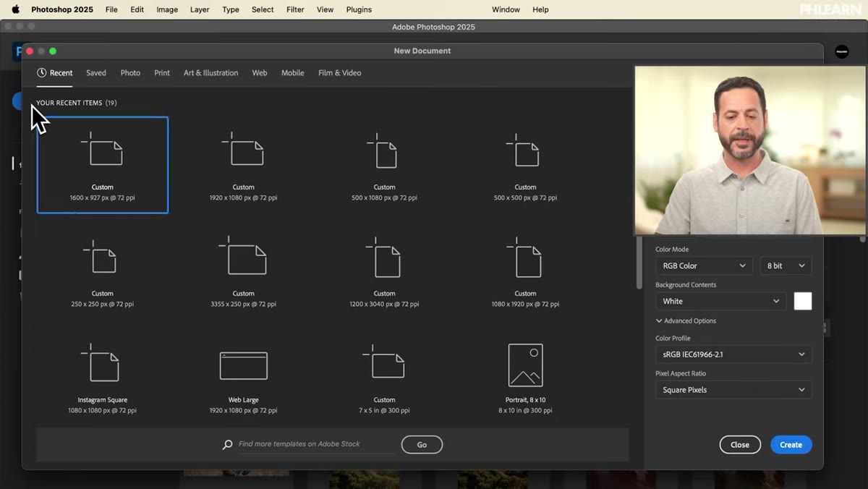Click the Go button
Image resolution: width=868 pixels, height=489 pixels.
tap(422, 445)
